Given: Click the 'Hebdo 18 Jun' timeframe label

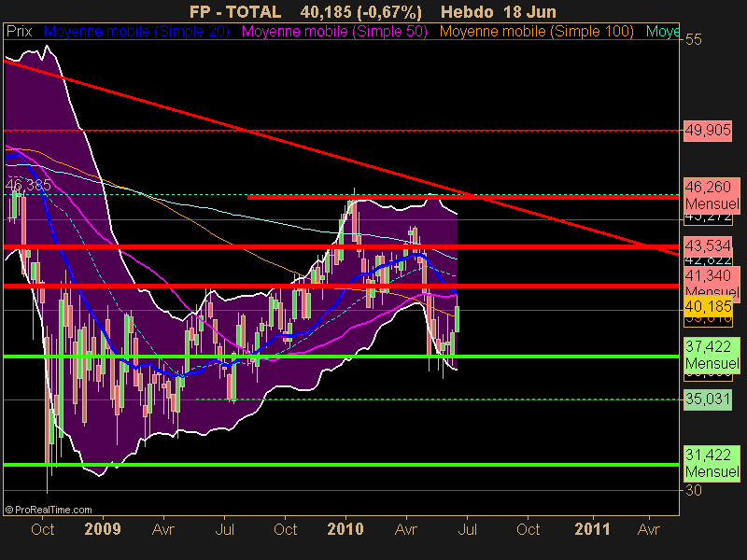Looking at the screenshot, I should pyautogui.click(x=499, y=12).
